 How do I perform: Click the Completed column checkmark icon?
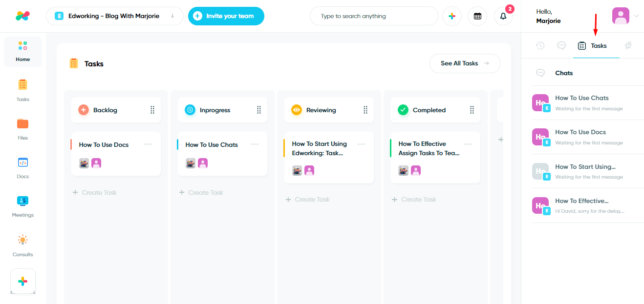tap(403, 110)
